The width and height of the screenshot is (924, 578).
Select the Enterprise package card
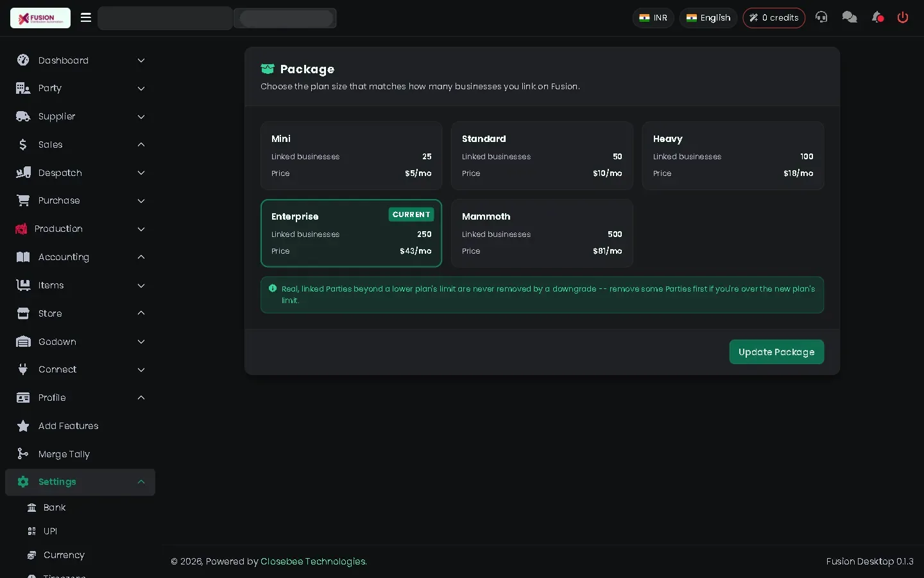coord(351,233)
